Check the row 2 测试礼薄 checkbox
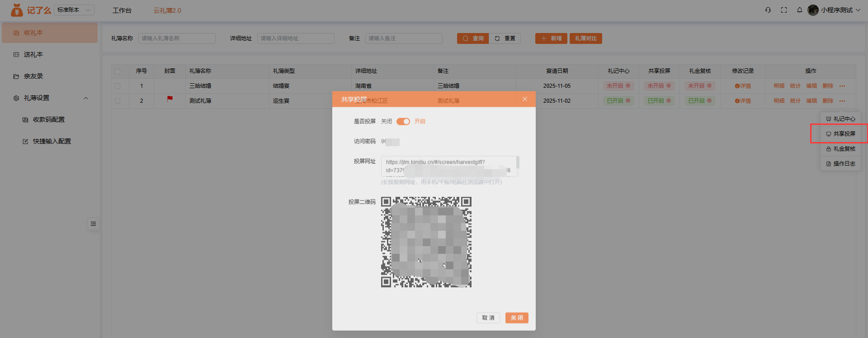This screenshot has width=868, height=338. click(118, 101)
